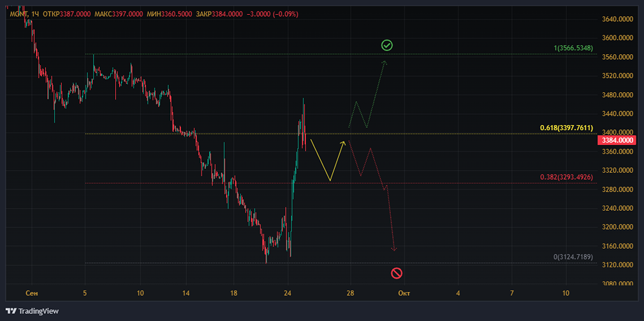The image size is (644, 321).
Task: Click the Окт month label on time axis
Action: [x=404, y=293]
